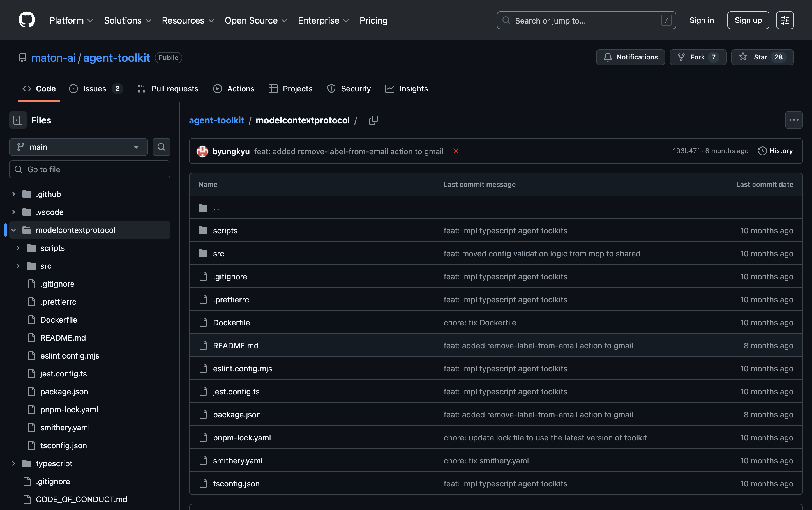
Task: Click the Notifications bell button
Action: (630, 57)
